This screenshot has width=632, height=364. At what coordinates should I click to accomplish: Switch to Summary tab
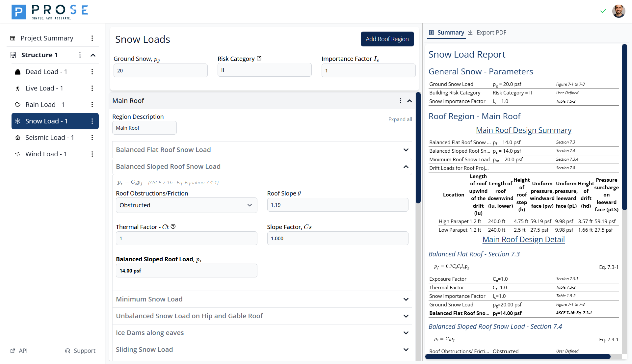pos(447,32)
